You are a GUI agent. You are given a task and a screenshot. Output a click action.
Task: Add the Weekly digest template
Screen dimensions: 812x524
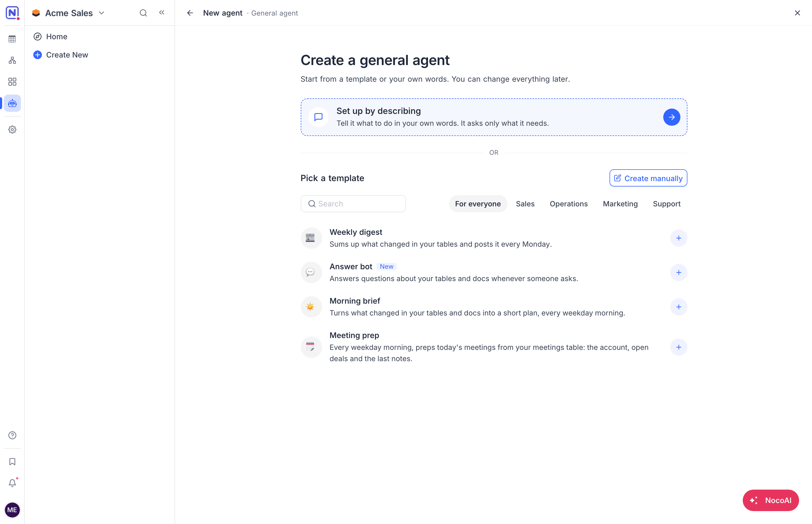coord(679,238)
